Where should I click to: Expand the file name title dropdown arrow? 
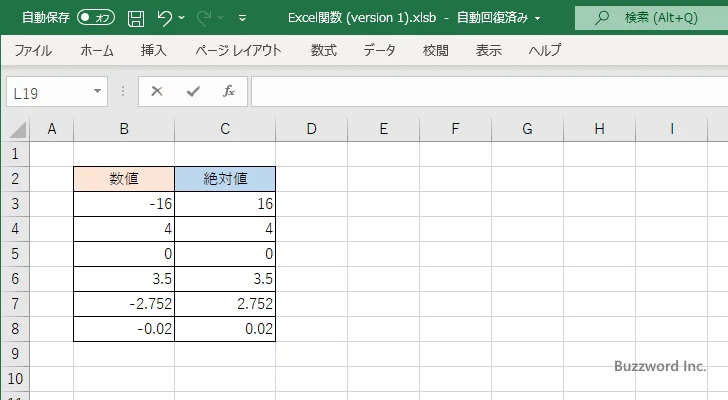[538, 19]
